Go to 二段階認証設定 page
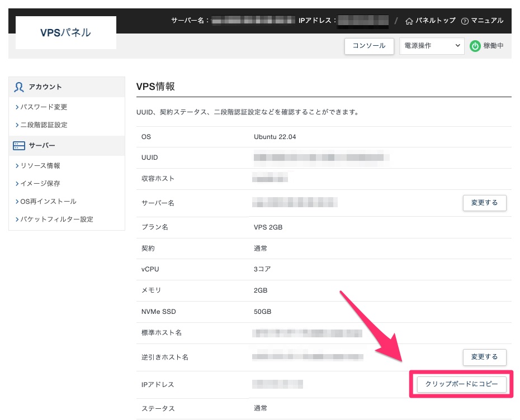The height and width of the screenshot is (420, 520). pos(44,125)
